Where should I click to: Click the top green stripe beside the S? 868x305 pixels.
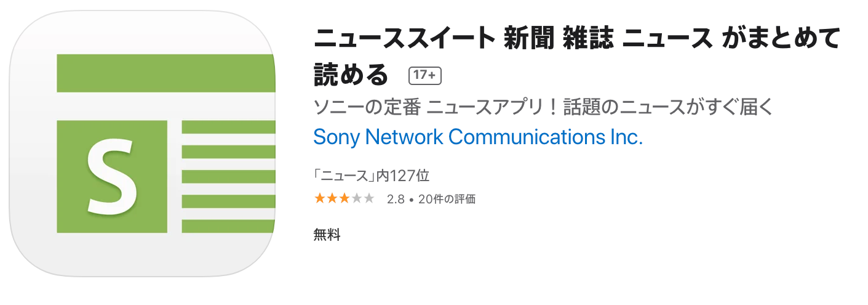pos(228,128)
